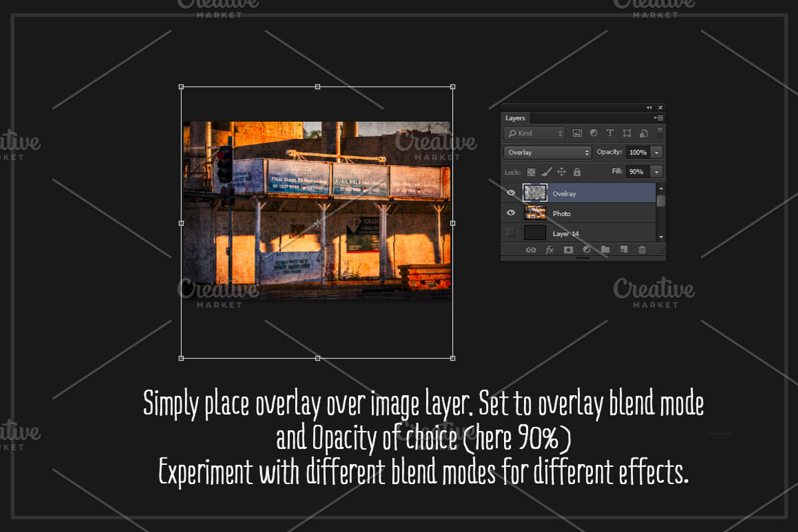
Task: Lock transparent pixels of the layer
Action: [x=531, y=172]
